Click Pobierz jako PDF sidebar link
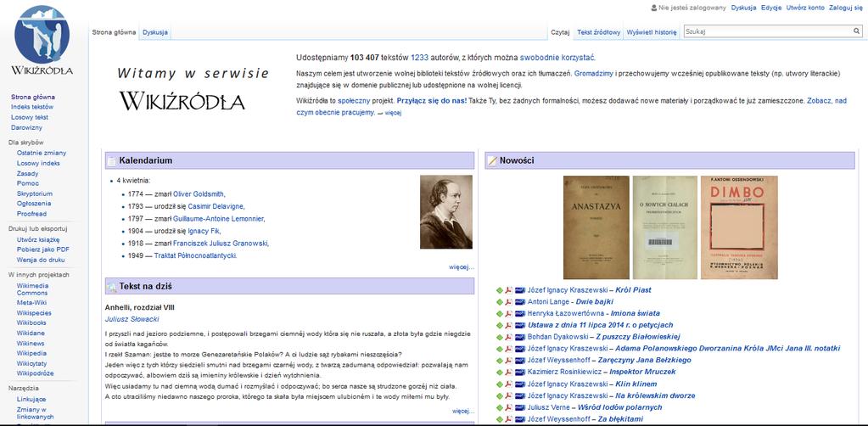This screenshot has width=868, height=426. [x=42, y=249]
